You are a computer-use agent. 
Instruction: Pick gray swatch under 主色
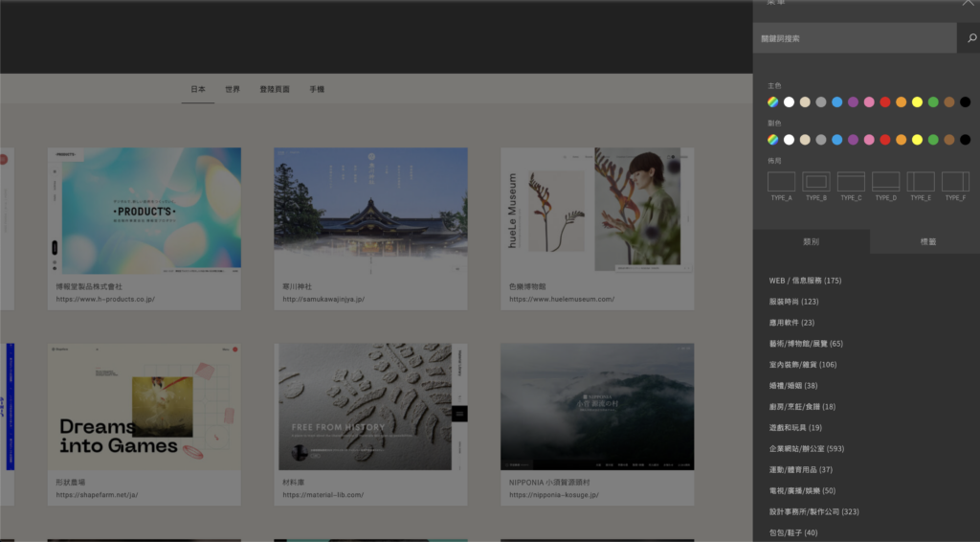821,102
